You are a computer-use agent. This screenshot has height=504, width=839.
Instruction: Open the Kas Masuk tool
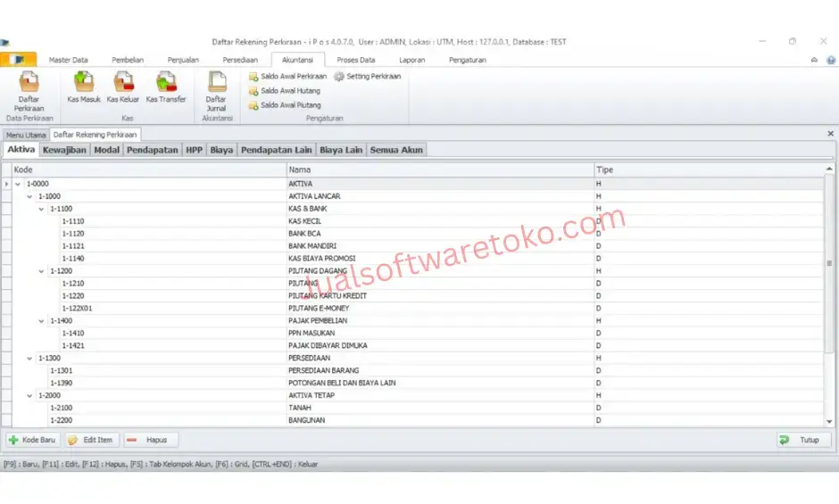click(84, 87)
